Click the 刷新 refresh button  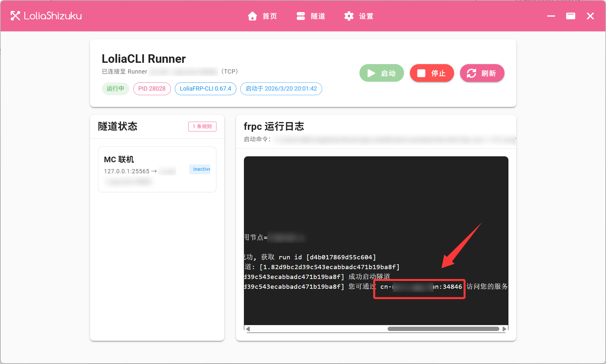pos(482,73)
